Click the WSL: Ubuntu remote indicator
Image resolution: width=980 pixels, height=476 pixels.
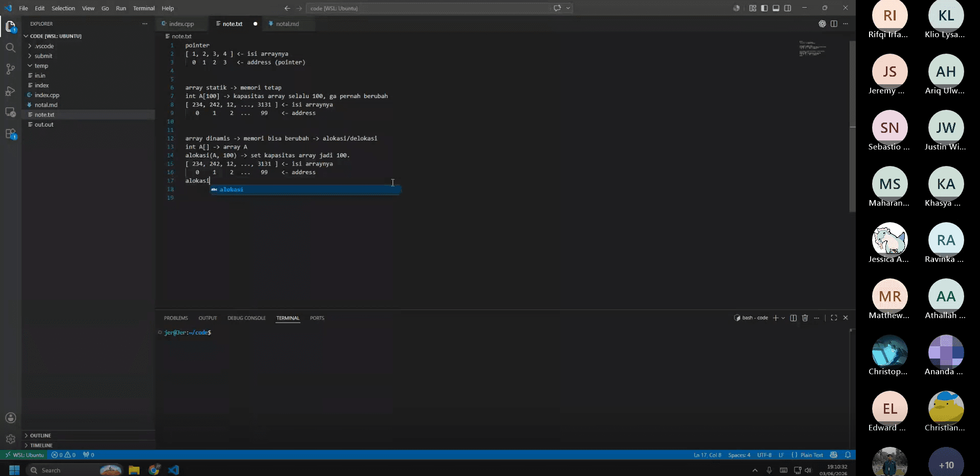click(x=25, y=455)
